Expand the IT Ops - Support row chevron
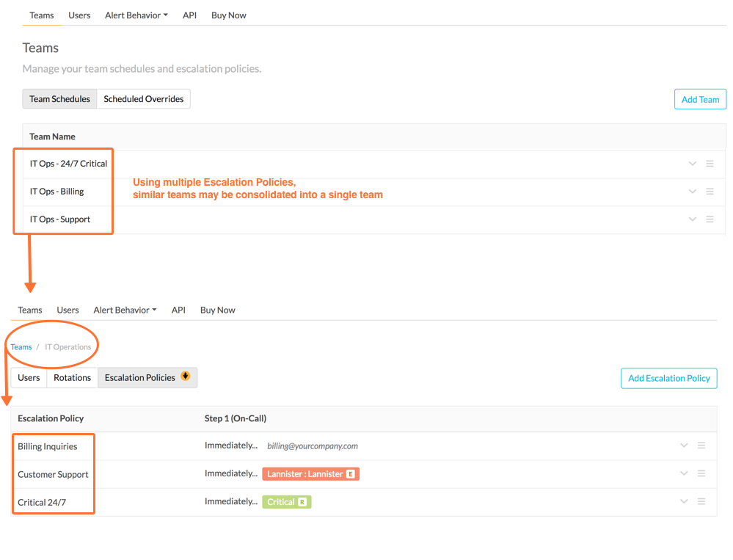This screenshot has height=560, width=733. tap(693, 219)
